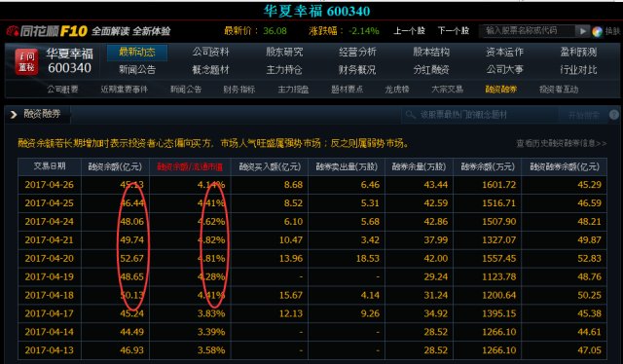Open the 股本结构 tab
The height and width of the screenshot is (364, 623).
click(x=431, y=52)
